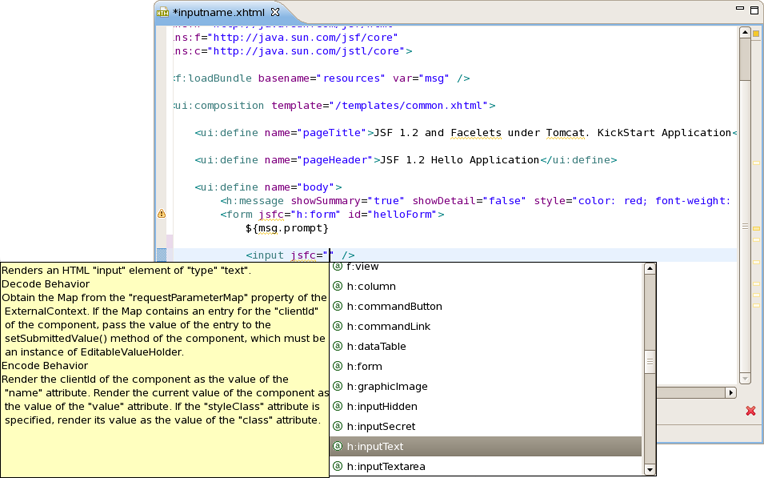Viewport: 764px width, 478px height.
Task: Click the completion list scroll-up arrow
Action: [649, 268]
